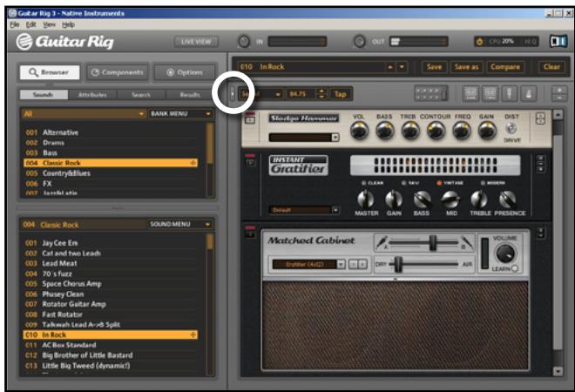The height and width of the screenshot is (392, 575).
Task: Click the Gratifier PRESENCE knob
Action: (x=508, y=199)
